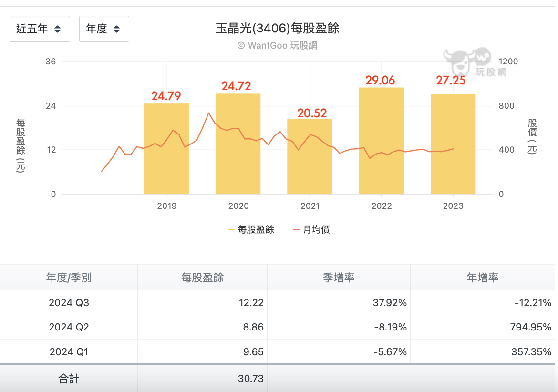This screenshot has width=558, height=392.
Task: Click the 2022 bar labeled 29.06
Action: [x=382, y=141]
